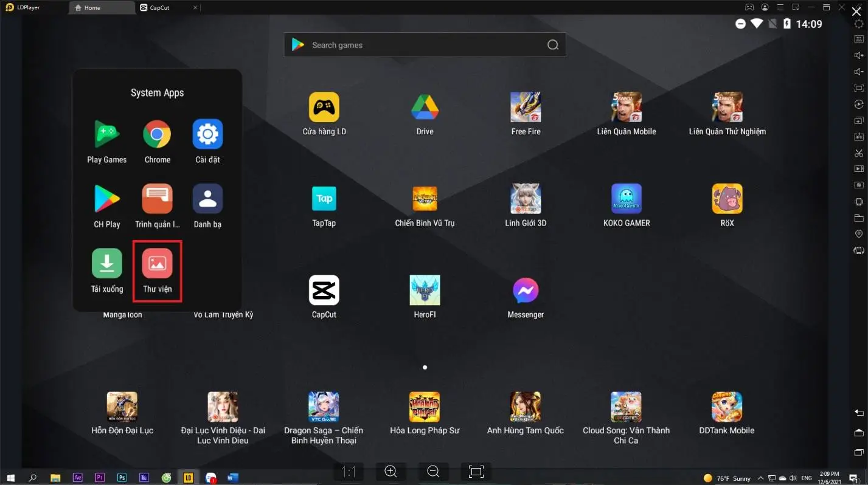Viewport: 868px width, 485px height.
Task: Click the zoom out magnifier button
Action: 433,472
